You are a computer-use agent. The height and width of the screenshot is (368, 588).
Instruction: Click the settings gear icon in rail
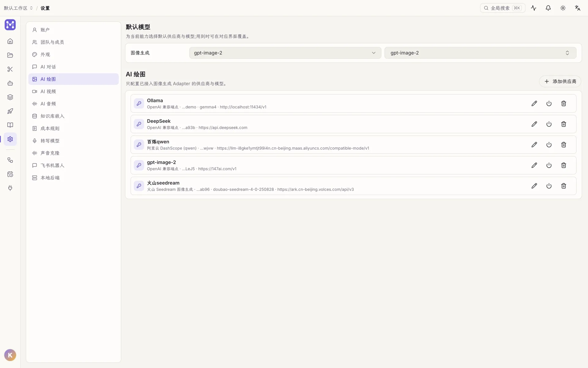click(10, 139)
